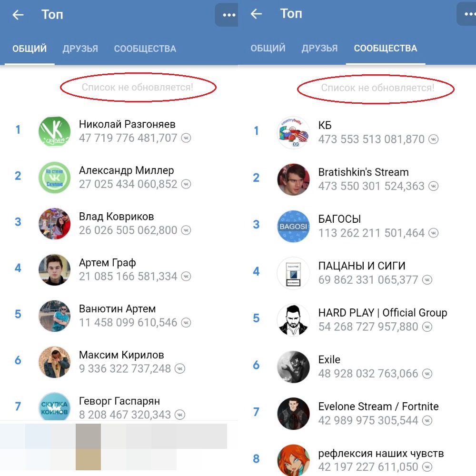Click coin icon next to 8 208 467 320,343
Image resolution: width=476 pixels, height=476 pixels.
180,415
